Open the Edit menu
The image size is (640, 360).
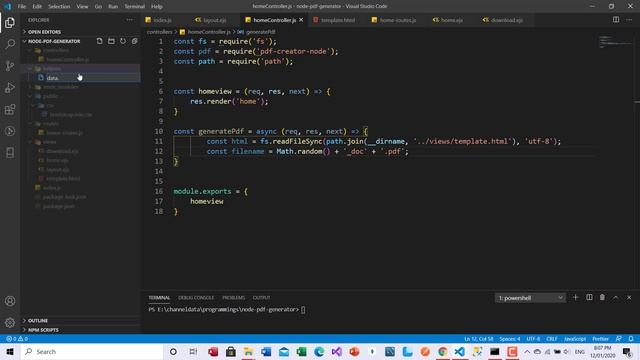coord(37,6)
